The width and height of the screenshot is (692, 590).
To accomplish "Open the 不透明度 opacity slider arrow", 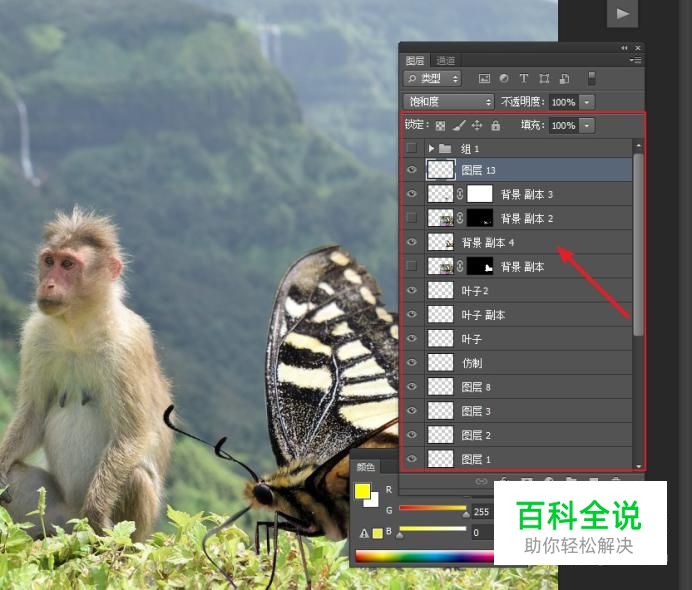I will [x=587, y=102].
